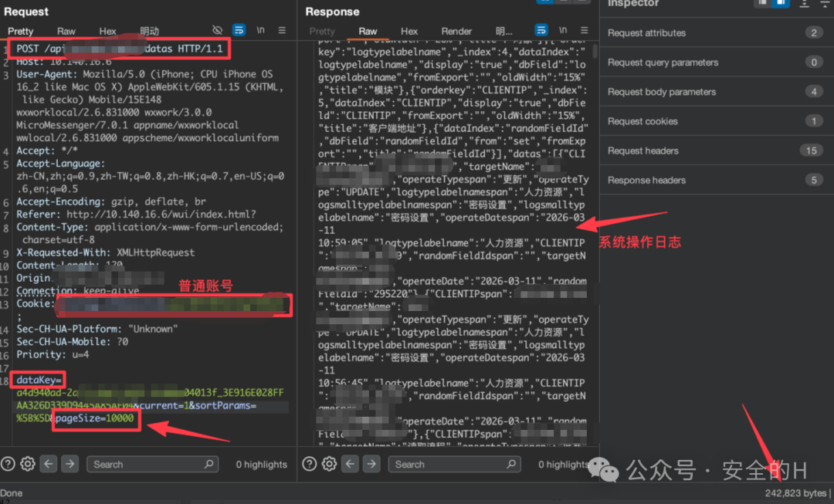Click the Inspector panel title
This screenshot has height=504, width=834.
pos(633,4)
